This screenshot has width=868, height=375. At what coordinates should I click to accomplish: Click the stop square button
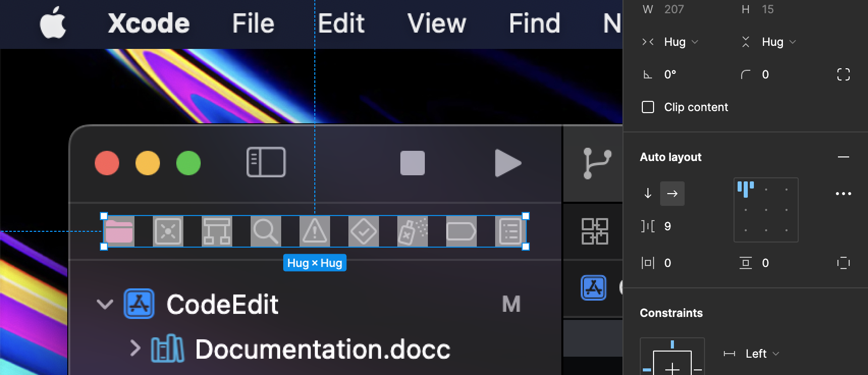click(x=413, y=163)
